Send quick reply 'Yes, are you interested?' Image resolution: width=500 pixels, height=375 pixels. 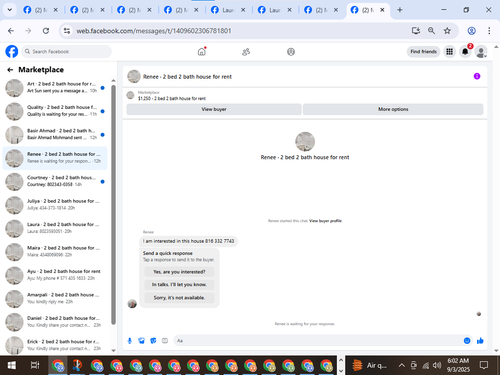pos(179,272)
